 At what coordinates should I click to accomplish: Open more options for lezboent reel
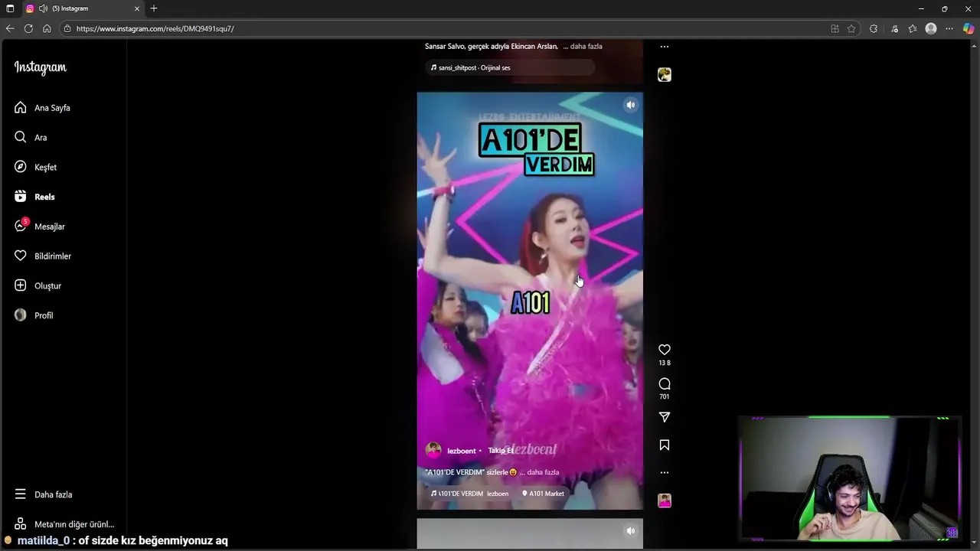pyautogui.click(x=665, y=472)
